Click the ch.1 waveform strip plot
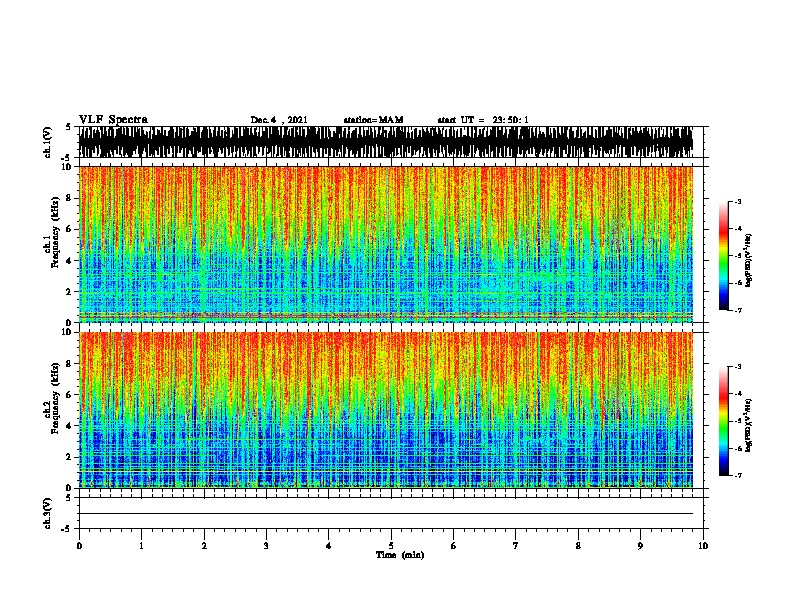The height and width of the screenshot is (612, 792). (x=385, y=142)
